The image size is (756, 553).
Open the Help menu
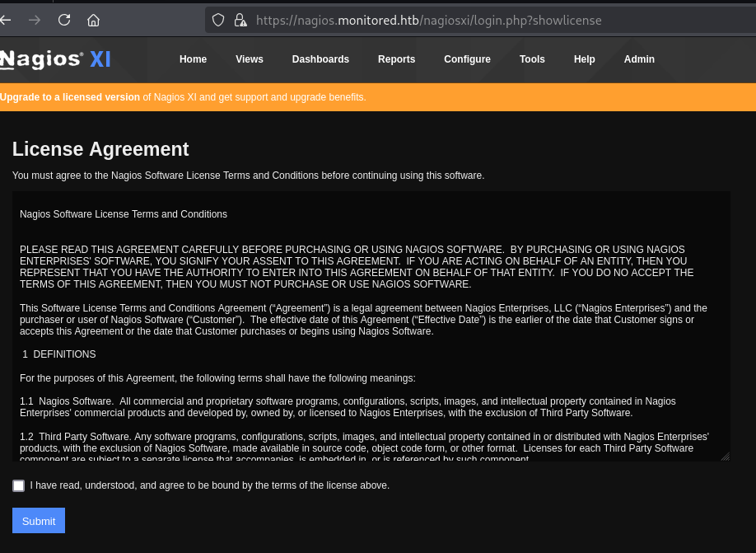click(585, 59)
